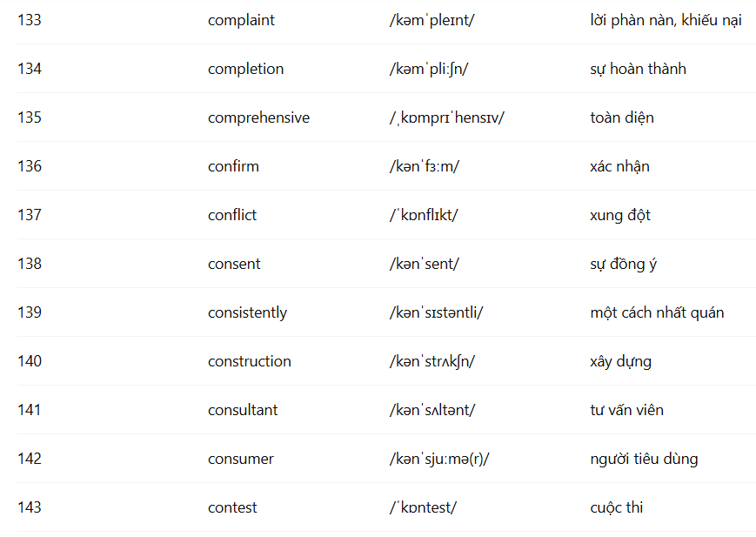Select the word 'complaint' in row 133
Screen dimensions: 756x537
pyautogui.click(x=241, y=20)
